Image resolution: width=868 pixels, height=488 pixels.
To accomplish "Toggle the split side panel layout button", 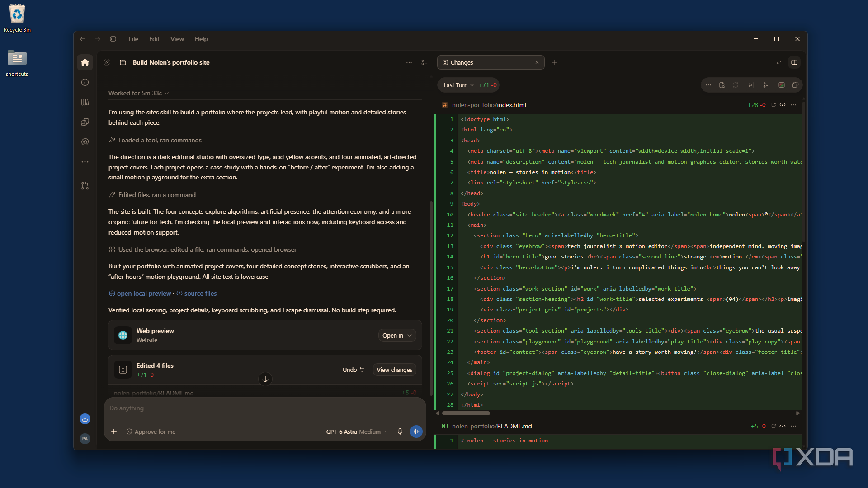I will point(794,62).
